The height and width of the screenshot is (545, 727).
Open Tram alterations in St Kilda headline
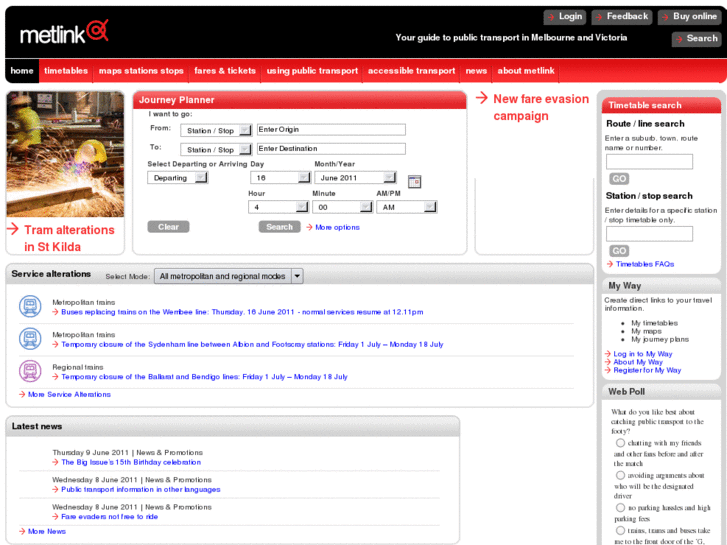(69, 238)
